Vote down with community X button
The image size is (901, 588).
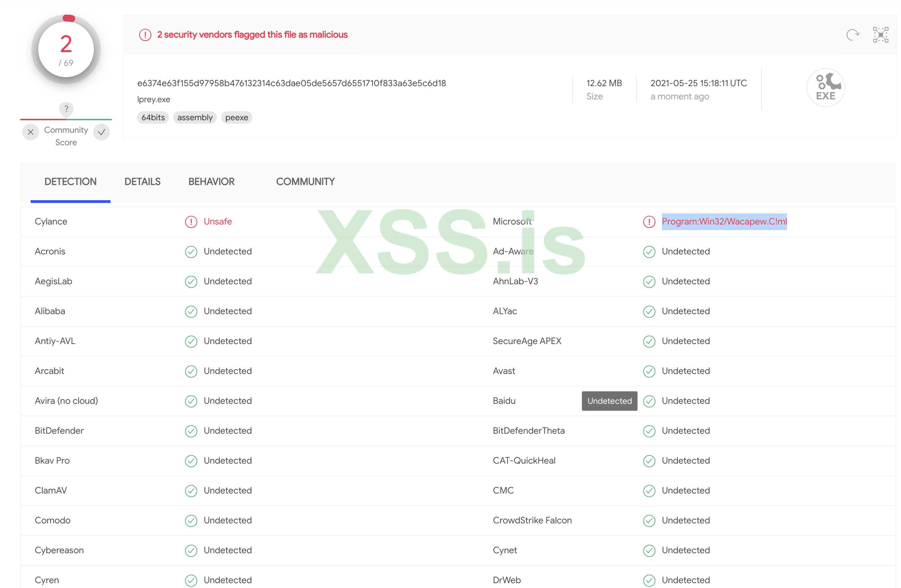coord(31,132)
